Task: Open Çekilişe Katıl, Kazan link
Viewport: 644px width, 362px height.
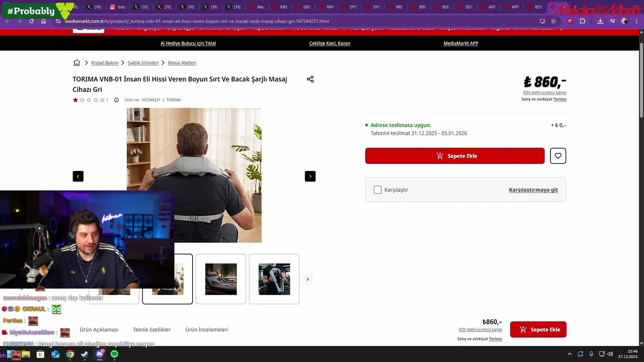Action: click(x=330, y=43)
